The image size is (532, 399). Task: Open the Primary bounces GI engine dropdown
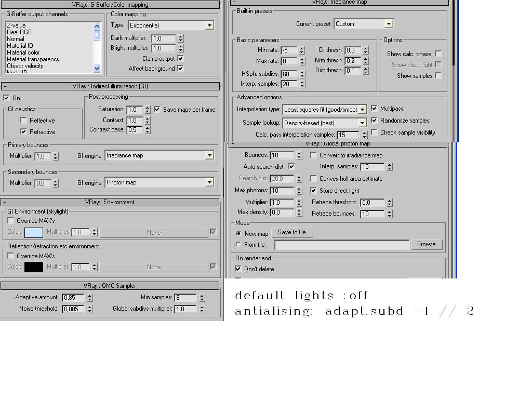click(209, 155)
